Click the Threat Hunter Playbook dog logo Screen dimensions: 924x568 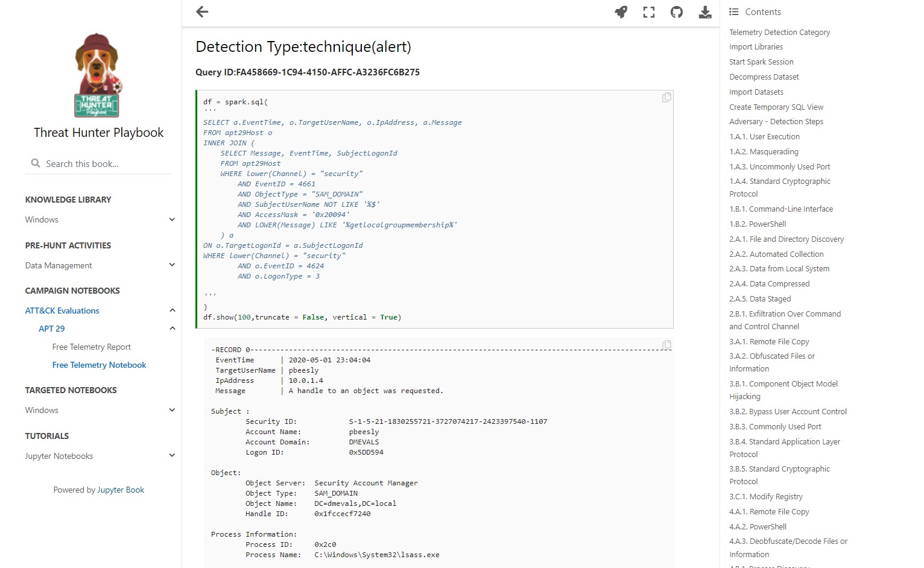98,75
